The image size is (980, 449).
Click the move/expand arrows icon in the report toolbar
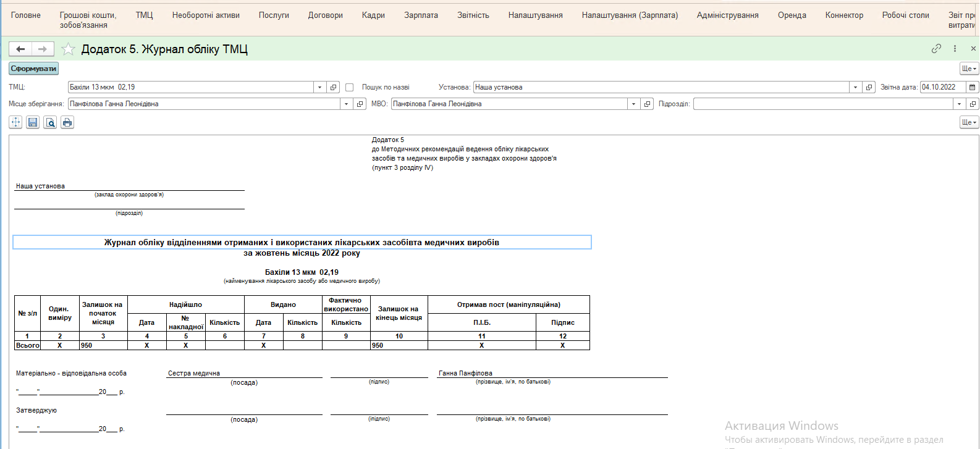coord(15,122)
